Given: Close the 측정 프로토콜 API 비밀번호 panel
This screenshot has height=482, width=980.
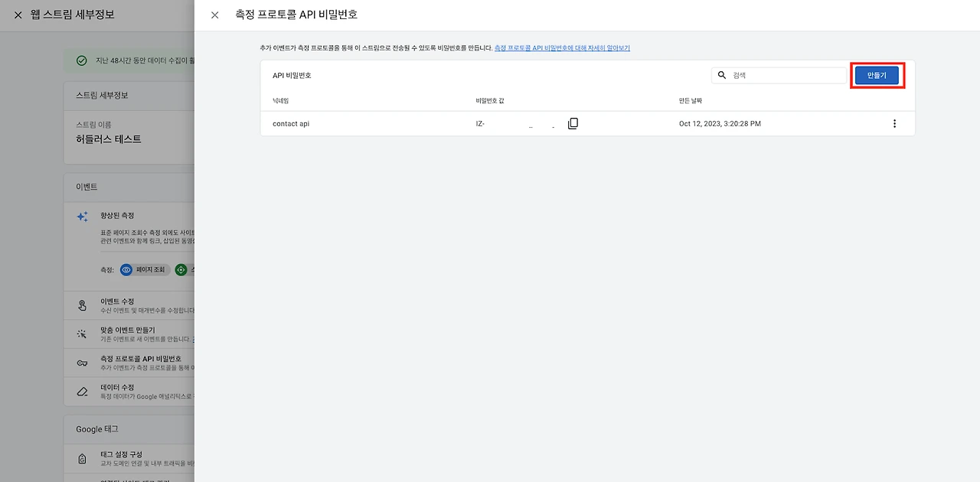Looking at the screenshot, I should [214, 15].
